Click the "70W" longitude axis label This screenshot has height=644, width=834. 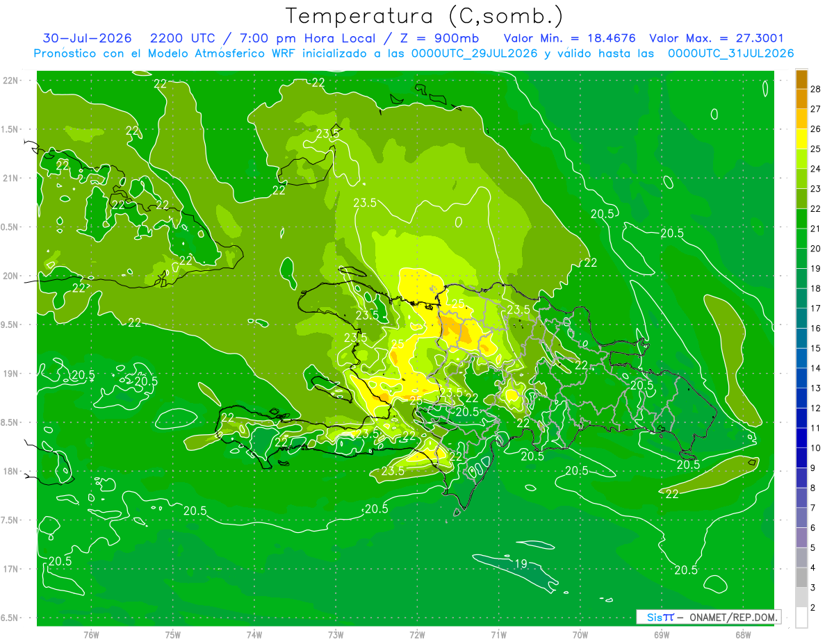click(580, 634)
